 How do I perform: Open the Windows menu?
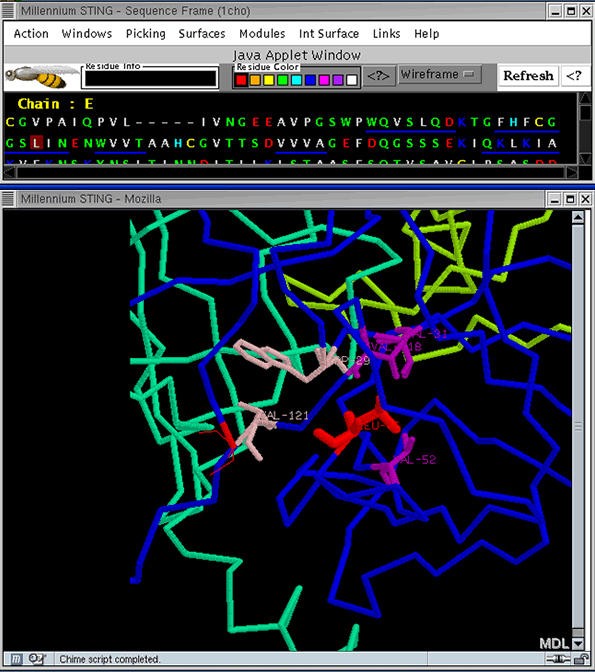(x=87, y=33)
